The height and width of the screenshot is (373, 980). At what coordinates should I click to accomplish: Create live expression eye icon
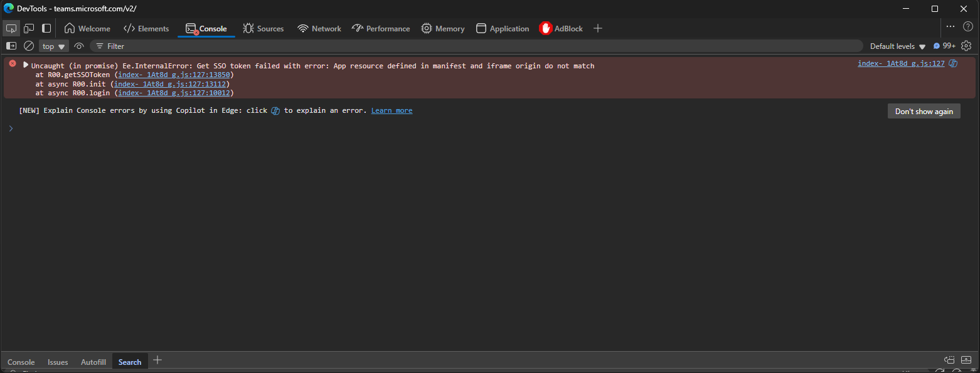[79, 46]
